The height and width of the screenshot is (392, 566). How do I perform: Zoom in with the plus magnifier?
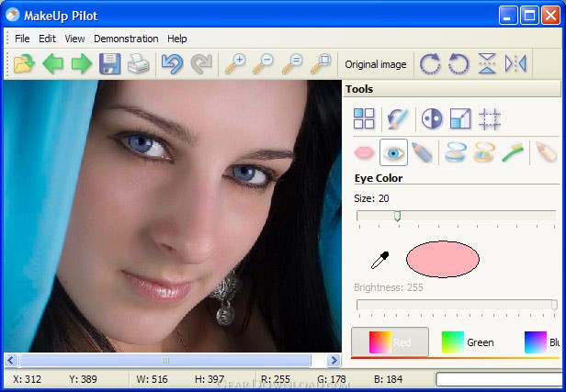pos(235,64)
